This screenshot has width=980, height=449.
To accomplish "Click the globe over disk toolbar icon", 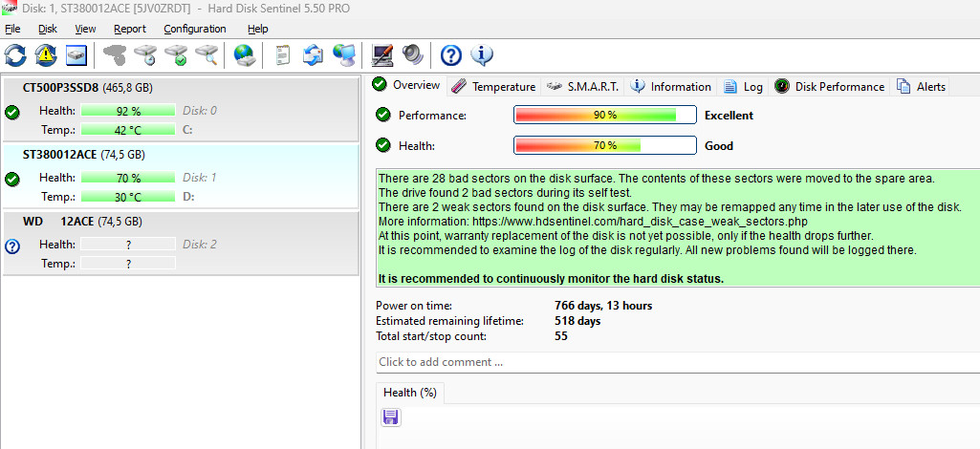I will click(245, 55).
